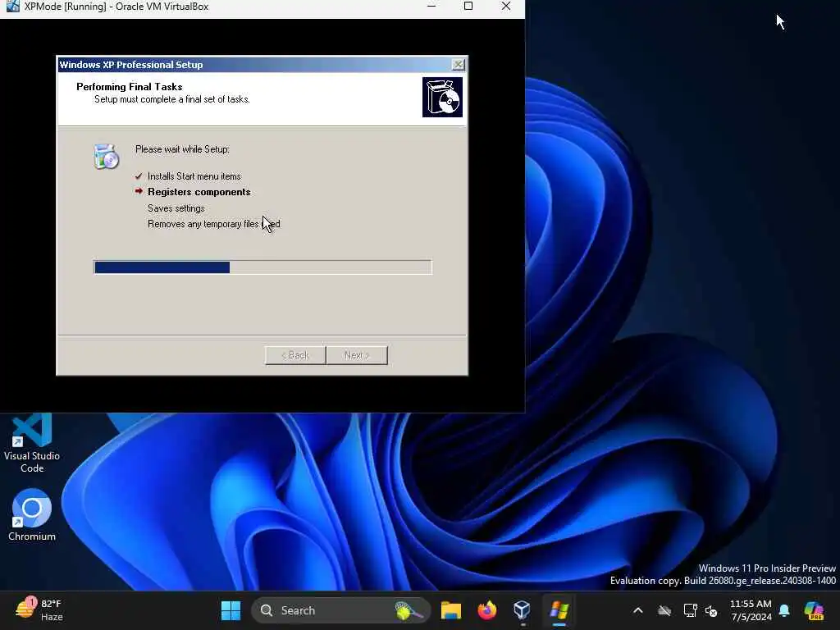The height and width of the screenshot is (630, 840).
Task: Click the red checkmark next to Installs Start menu items
Action: pyautogui.click(x=139, y=176)
